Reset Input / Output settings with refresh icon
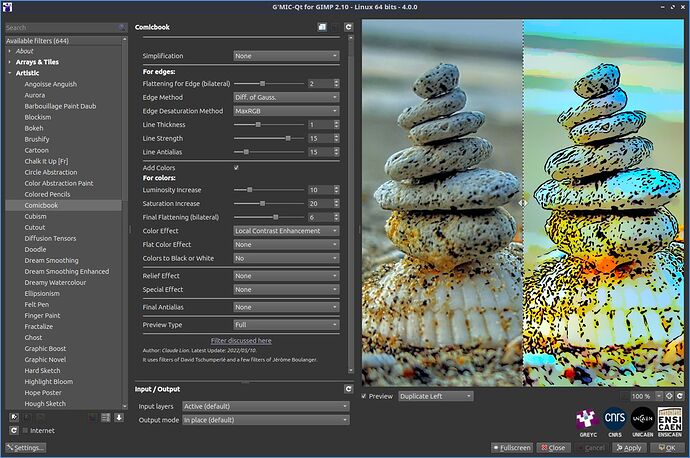This screenshot has width=690, height=458. 349,389
